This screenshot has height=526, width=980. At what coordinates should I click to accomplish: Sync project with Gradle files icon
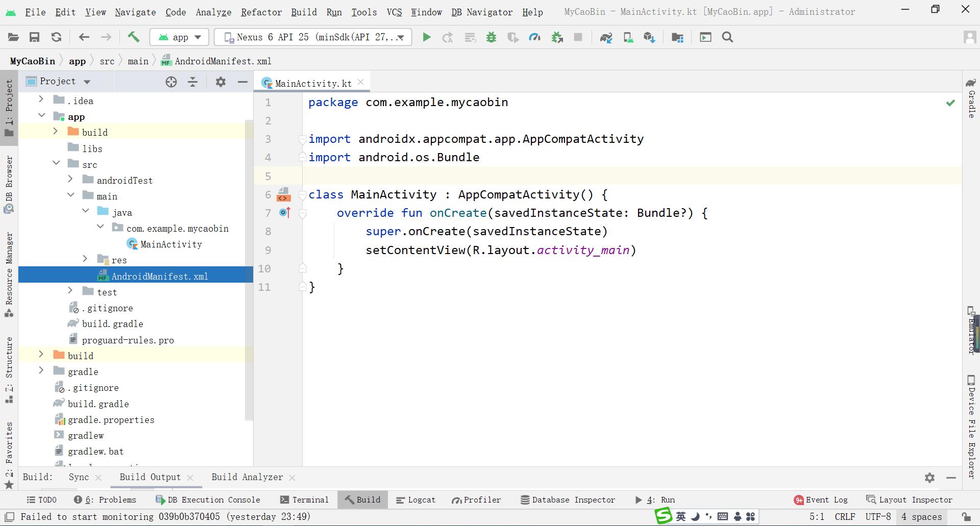606,37
